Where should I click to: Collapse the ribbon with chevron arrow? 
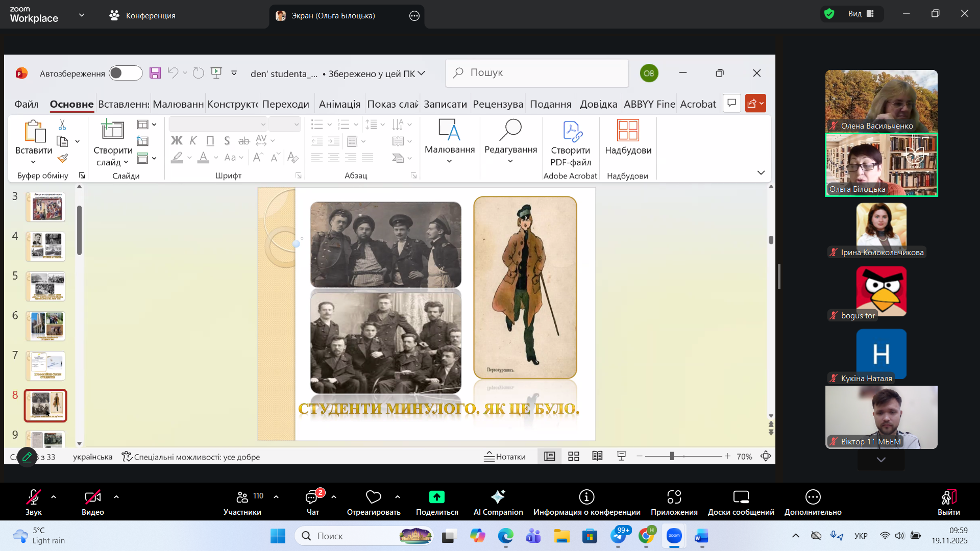coord(761,173)
